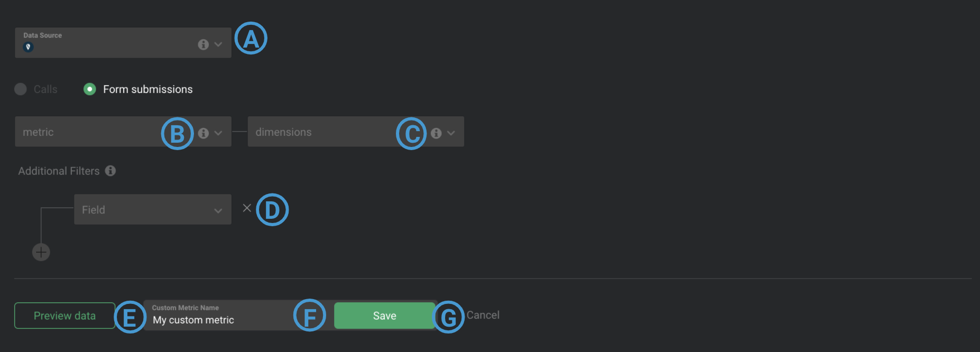
Task: Click the Additional Filters info icon
Action: (110, 171)
